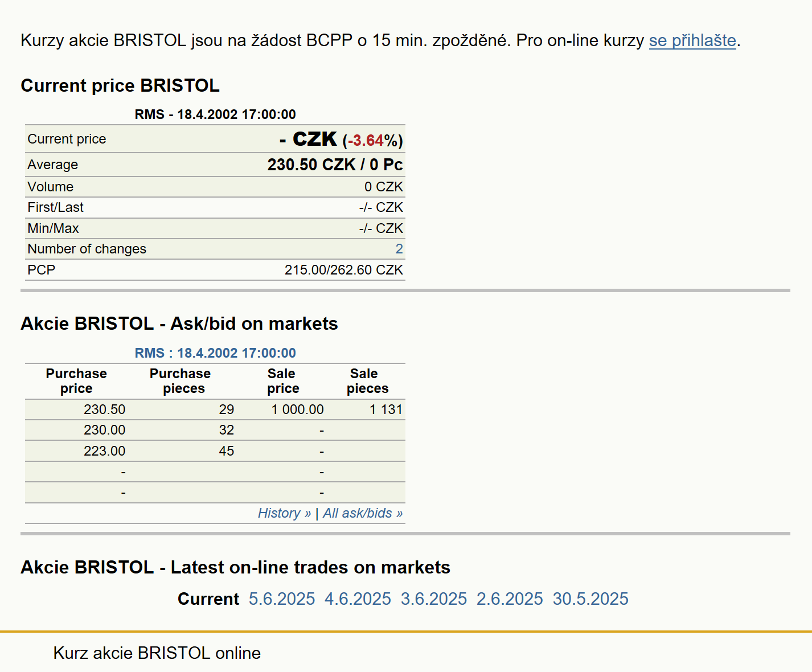Screen dimensions: 812x672
Task: Switch to trades from 3.6.2025
Action: pos(434,599)
